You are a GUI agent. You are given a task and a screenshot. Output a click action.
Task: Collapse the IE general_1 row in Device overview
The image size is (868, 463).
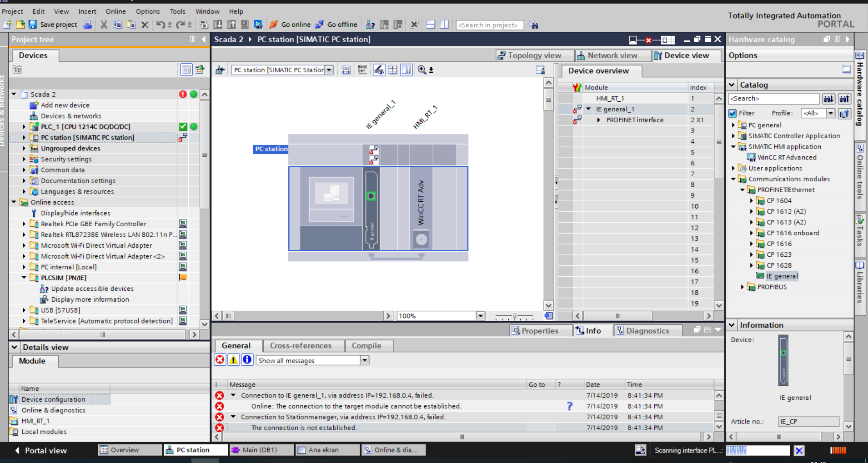[x=588, y=109]
